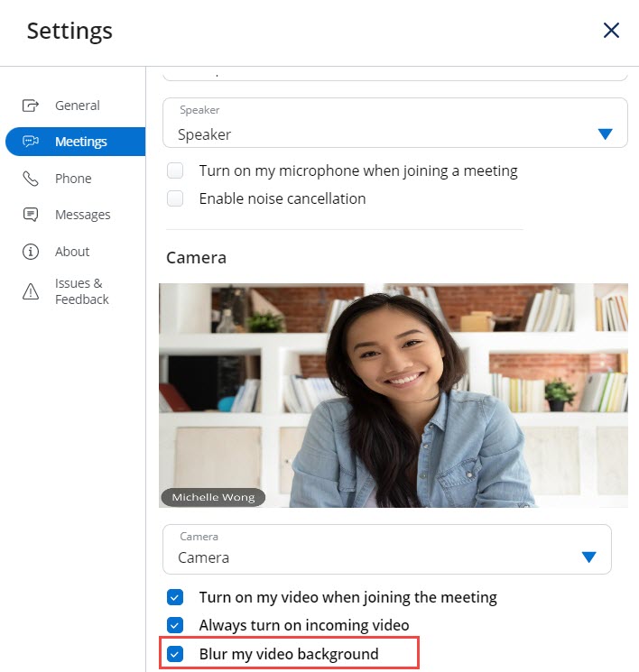Expand the Camera dropdown arrow
The image size is (639, 672).
[588, 557]
